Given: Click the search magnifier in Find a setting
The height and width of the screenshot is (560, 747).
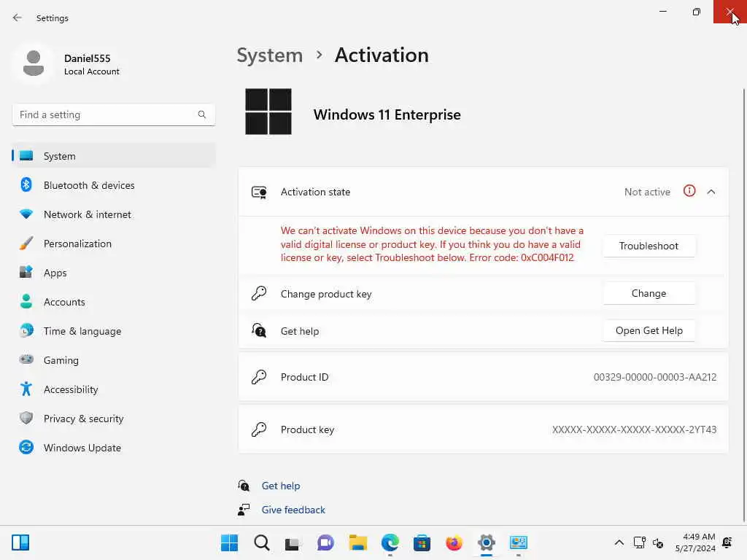Looking at the screenshot, I should [x=202, y=114].
